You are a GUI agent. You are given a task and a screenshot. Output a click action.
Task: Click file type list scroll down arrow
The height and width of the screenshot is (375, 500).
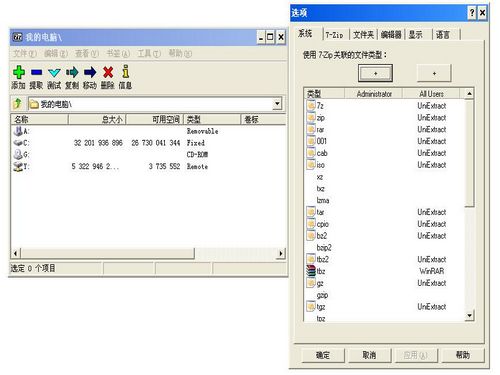point(469,315)
